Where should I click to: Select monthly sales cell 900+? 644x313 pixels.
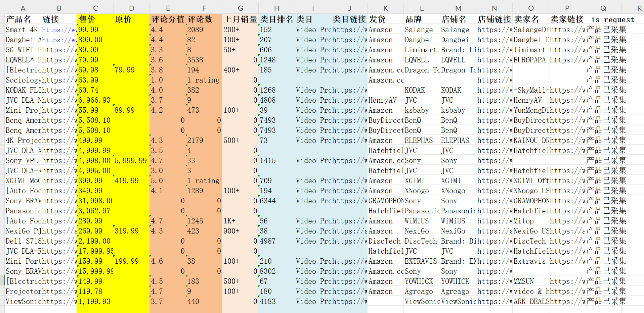click(x=241, y=231)
